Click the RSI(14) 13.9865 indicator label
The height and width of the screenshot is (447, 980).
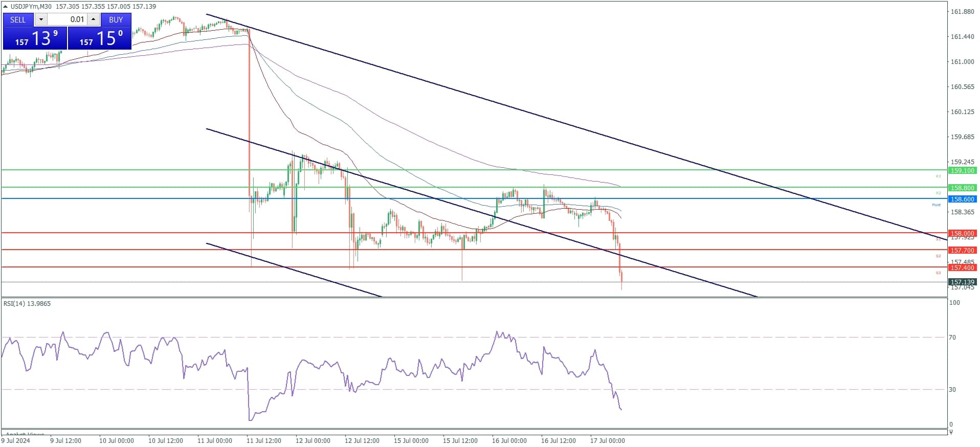coord(27,303)
